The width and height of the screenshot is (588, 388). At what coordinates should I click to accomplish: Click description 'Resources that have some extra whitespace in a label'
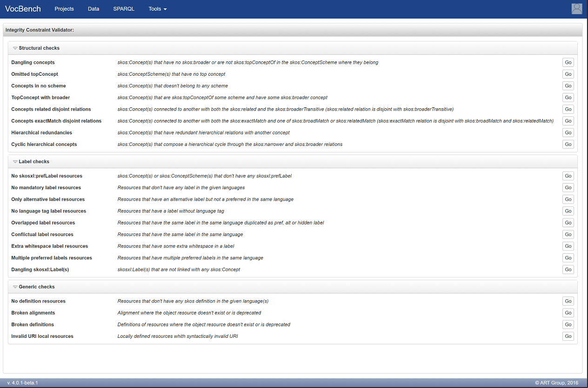click(176, 246)
